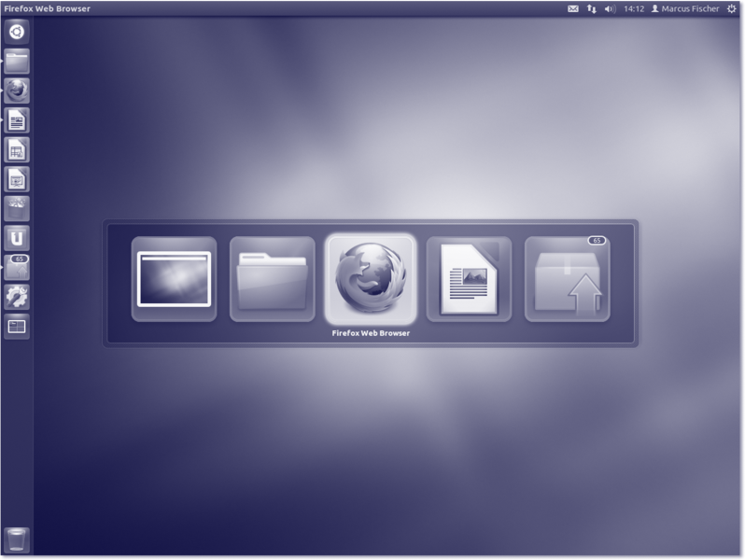Select Files folder in the app switcher
Viewport: 745px width, 560px height.
click(x=272, y=279)
